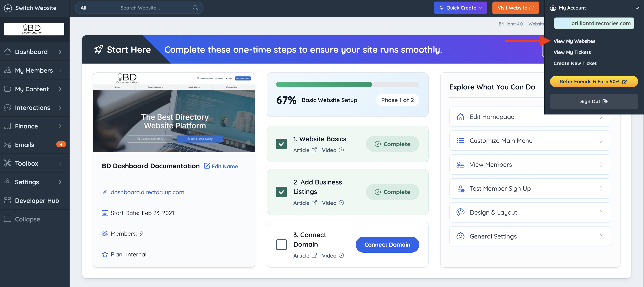
Task: Click the search magnifier icon
Action: click(195, 8)
